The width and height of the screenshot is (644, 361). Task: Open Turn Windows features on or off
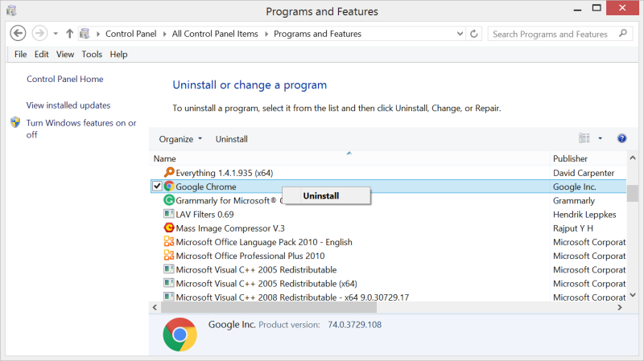(81, 129)
